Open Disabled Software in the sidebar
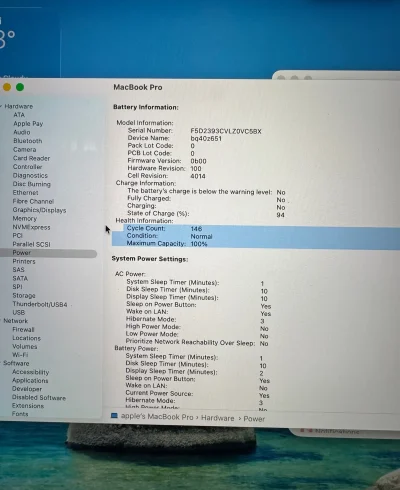The height and width of the screenshot is (490, 400). (x=39, y=398)
